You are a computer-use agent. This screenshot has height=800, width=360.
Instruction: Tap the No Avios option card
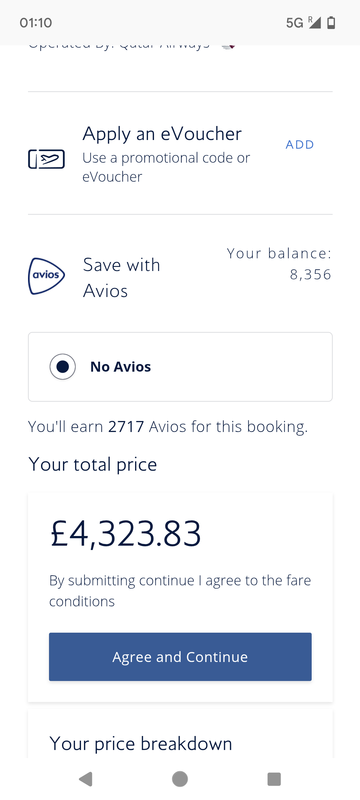click(x=180, y=367)
